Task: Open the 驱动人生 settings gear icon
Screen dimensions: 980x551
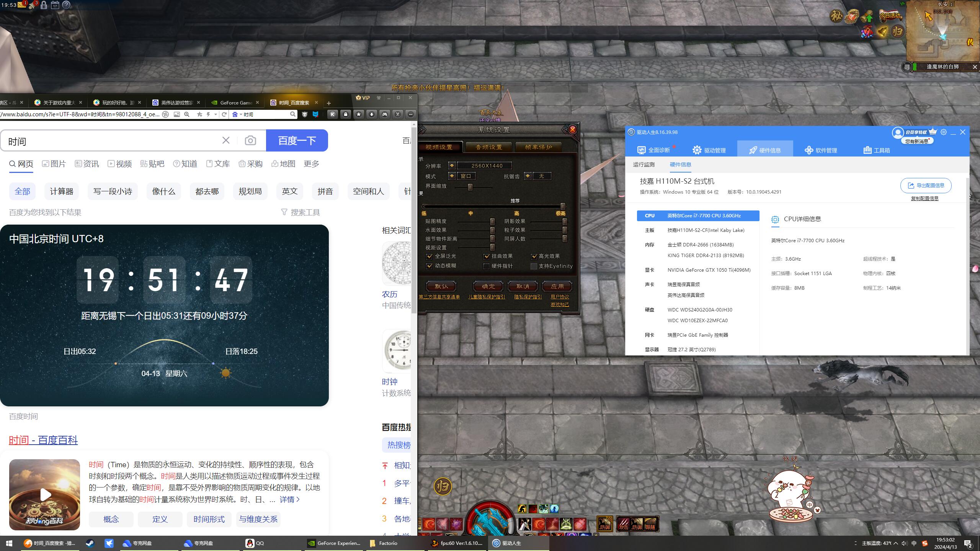Action: point(944,132)
